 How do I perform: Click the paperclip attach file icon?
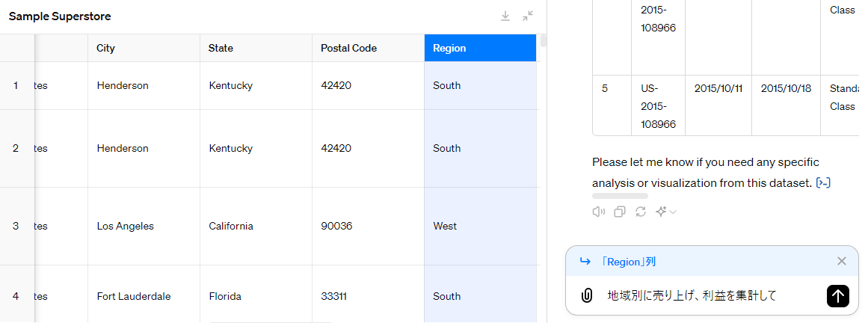pos(587,296)
